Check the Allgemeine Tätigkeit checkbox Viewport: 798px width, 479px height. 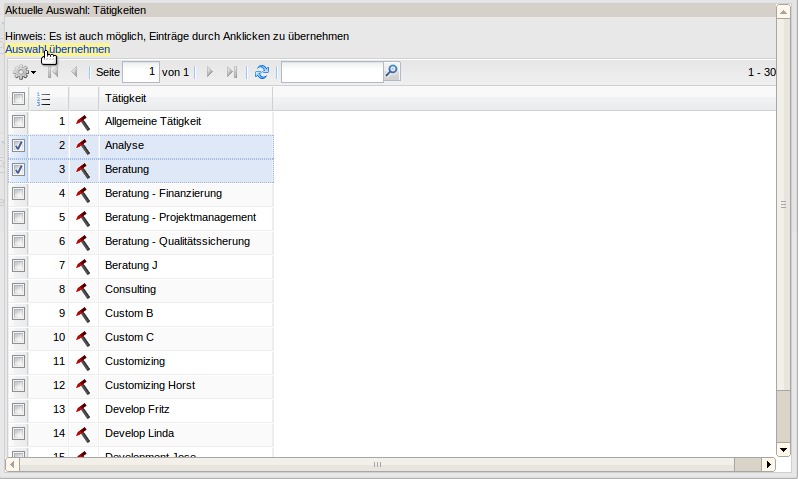point(18,122)
